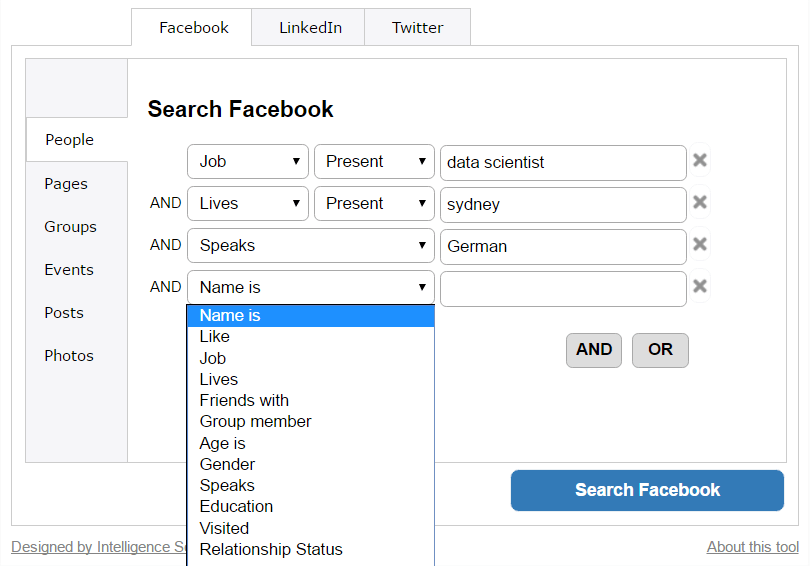This screenshot has width=810, height=566.
Task: Open the Lives field type dropdown
Action: pos(248,203)
